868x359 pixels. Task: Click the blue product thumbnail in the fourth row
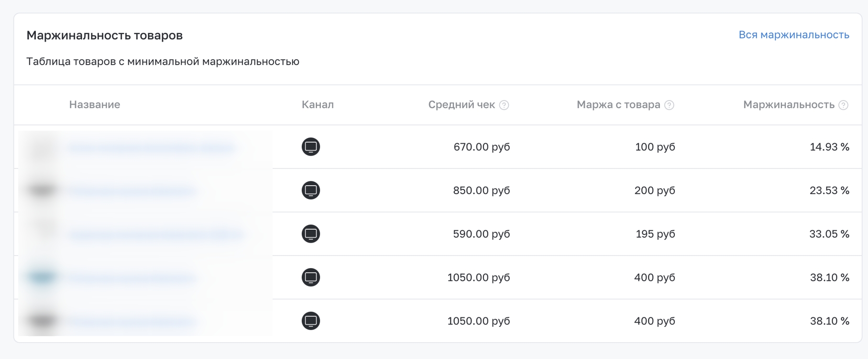pos(42,277)
